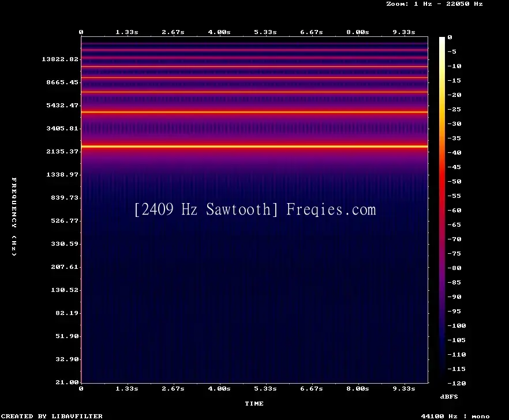The height and width of the screenshot is (420, 509).
Task: Click the 'FREQUENCY (Hz)' axis title
Action: tap(14, 217)
